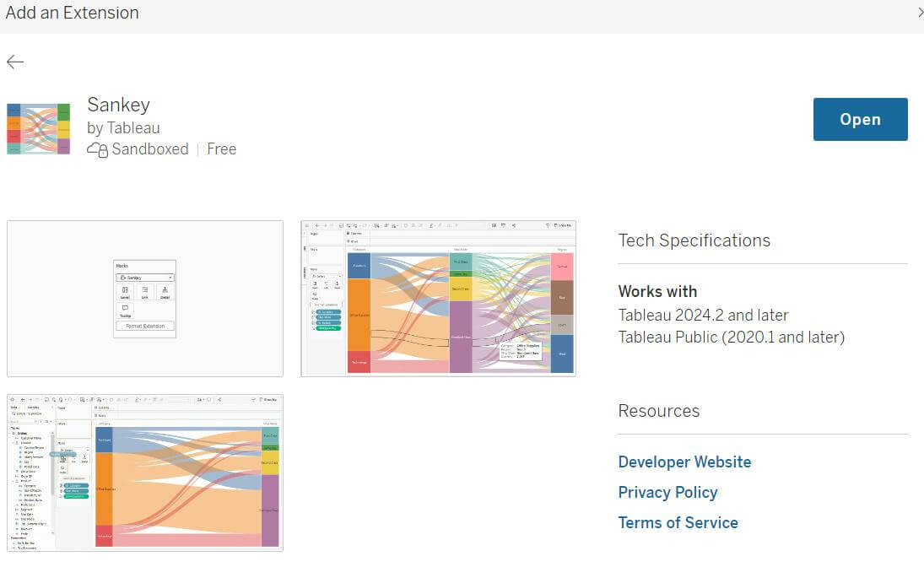Click the 'Add an Extension' dialog title
This screenshot has height=567, width=924.
[x=72, y=13]
